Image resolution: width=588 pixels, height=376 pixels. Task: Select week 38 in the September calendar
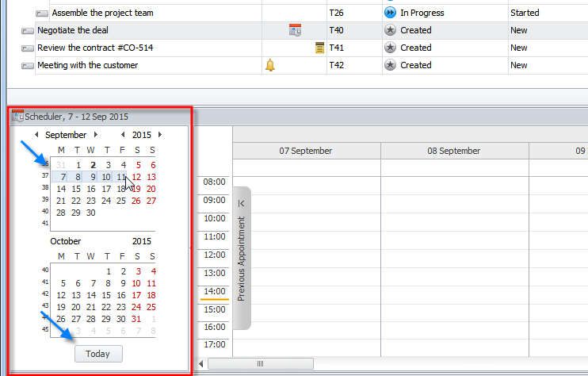[x=44, y=189]
